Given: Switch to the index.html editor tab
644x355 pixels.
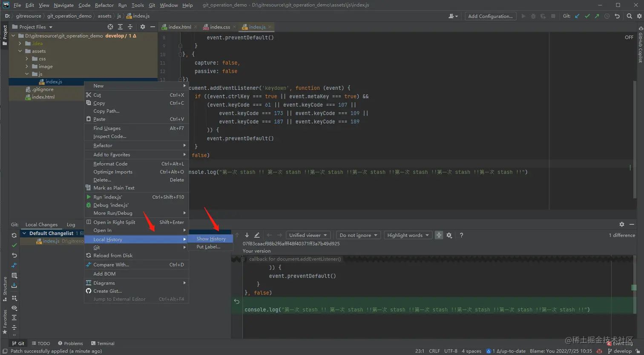Looking at the screenshot, I should pos(179,27).
